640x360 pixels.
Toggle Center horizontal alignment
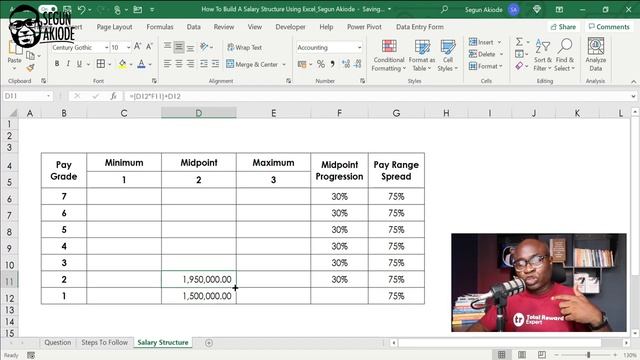point(179,64)
